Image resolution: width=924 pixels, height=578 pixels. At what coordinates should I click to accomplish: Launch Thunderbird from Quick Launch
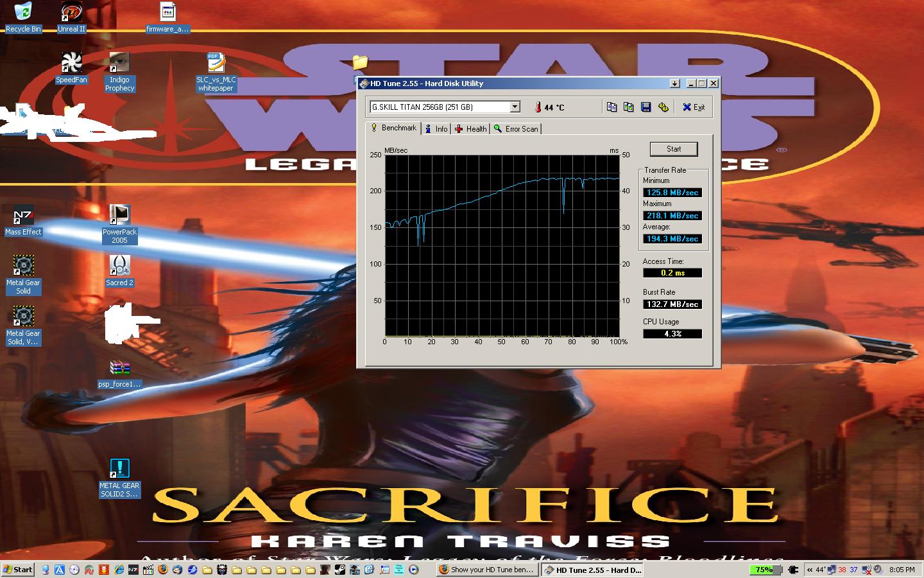pyautogui.click(x=178, y=570)
